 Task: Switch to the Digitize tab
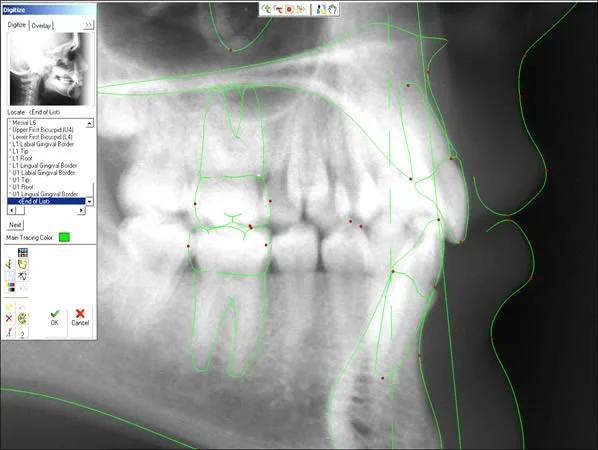click(x=17, y=25)
